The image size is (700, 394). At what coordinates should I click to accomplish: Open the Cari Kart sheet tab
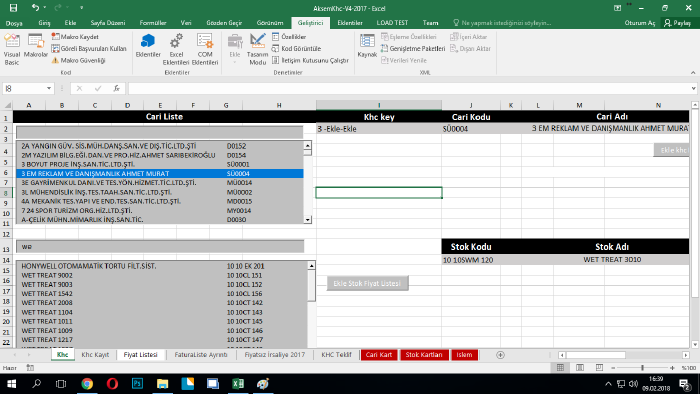coord(379,355)
